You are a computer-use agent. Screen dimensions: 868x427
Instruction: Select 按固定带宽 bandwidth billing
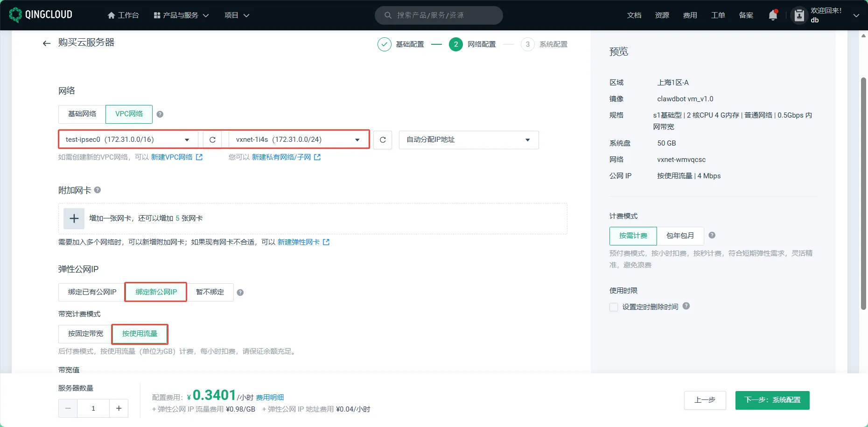coord(85,334)
